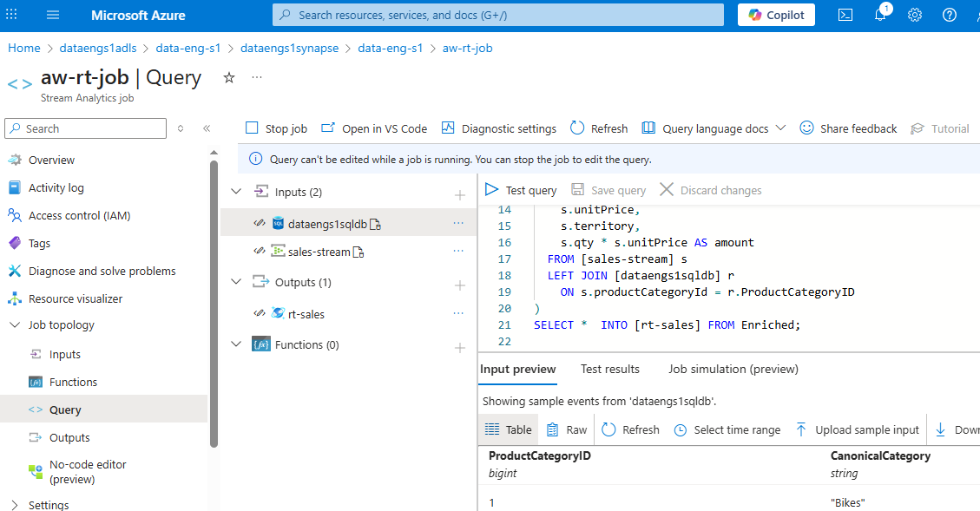Select the rt-sales output

[x=306, y=314]
